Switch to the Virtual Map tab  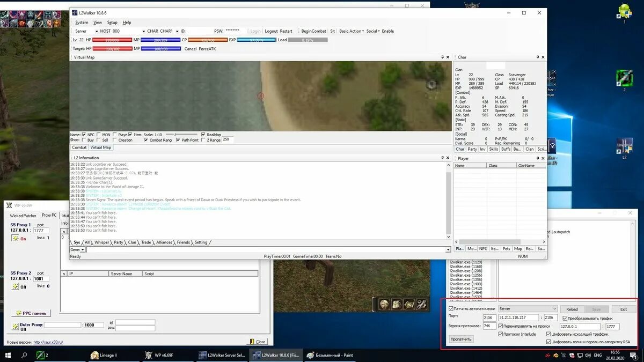(100, 147)
